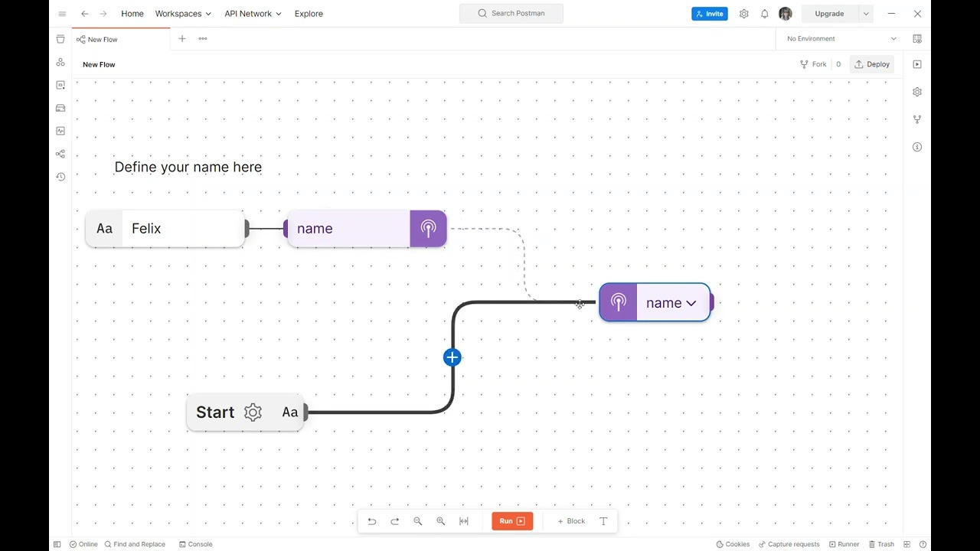This screenshot has width=980, height=551.
Task: Open flow info icon in right sidebar
Action: (x=917, y=147)
